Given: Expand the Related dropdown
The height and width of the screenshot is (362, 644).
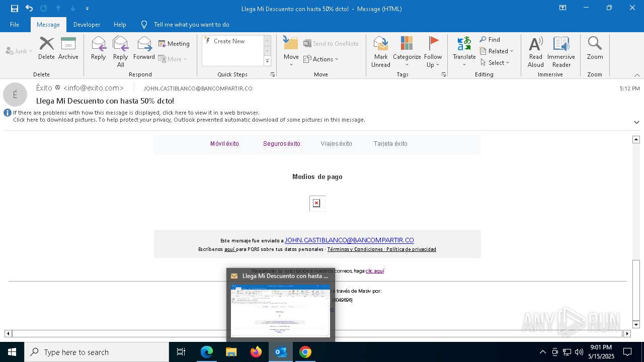Looking at the screenshot, I should click(497, 51).
